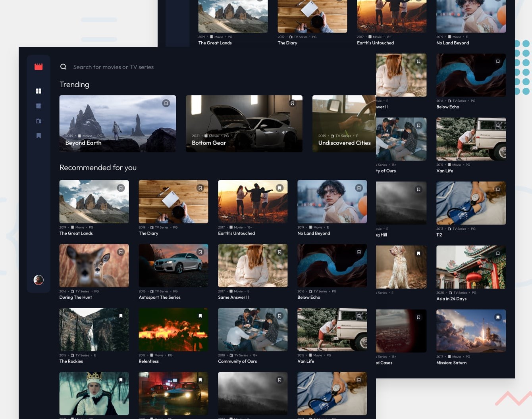The image size is (532, 419).
Task: Bookmark the Autosport The Series thumbnail
Action: pos(200,252)
